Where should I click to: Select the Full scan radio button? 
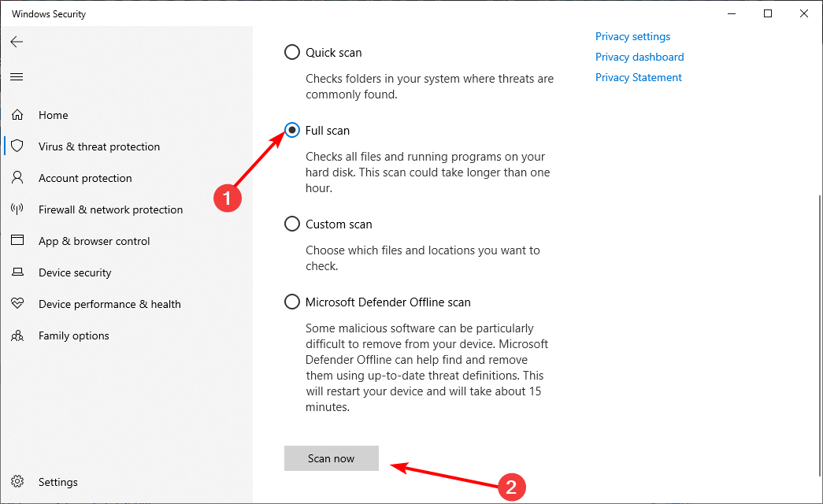(x=292, y=130)
